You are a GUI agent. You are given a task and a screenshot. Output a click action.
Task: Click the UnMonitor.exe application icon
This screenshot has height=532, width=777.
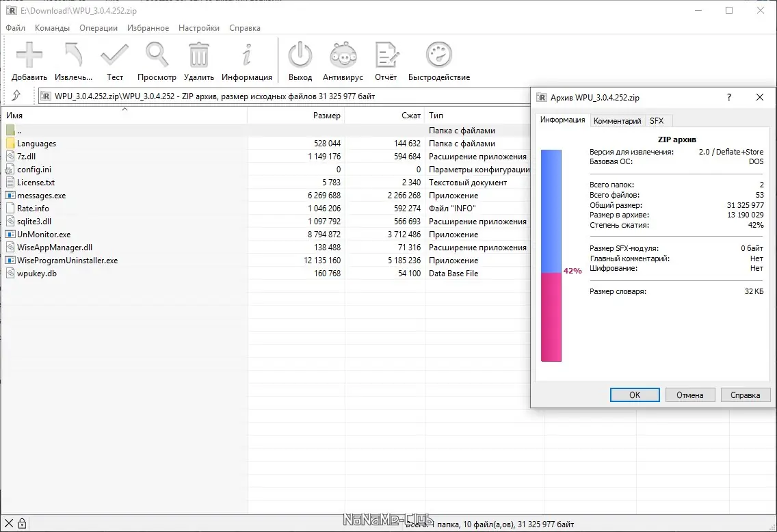pos(10,235)
